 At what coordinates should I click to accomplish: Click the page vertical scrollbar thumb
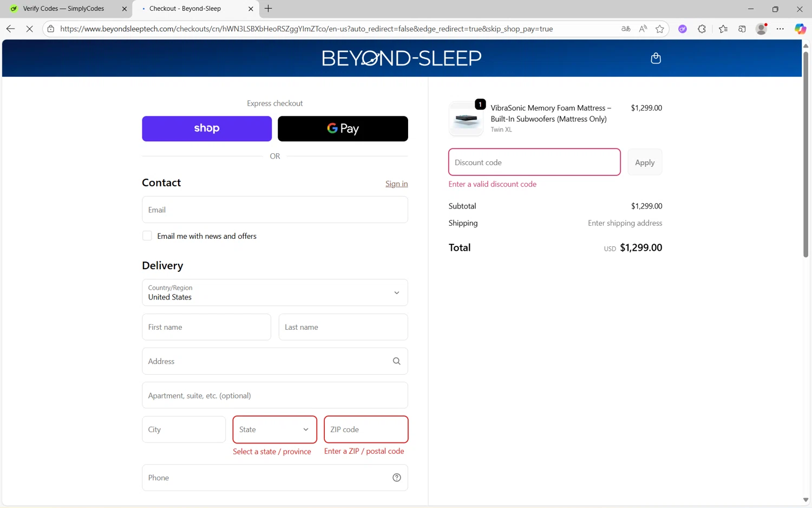[806, 154]
